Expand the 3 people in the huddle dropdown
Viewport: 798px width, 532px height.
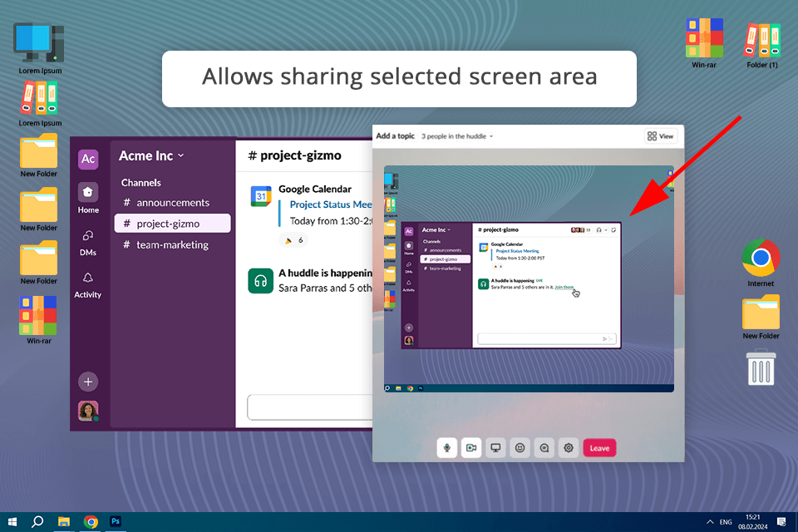coord(457,136)
